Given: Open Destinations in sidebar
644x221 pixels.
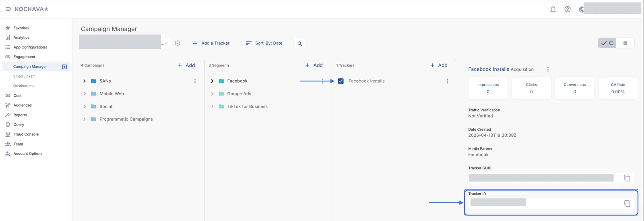Looking at the screenshot, I should click(24, 86).
